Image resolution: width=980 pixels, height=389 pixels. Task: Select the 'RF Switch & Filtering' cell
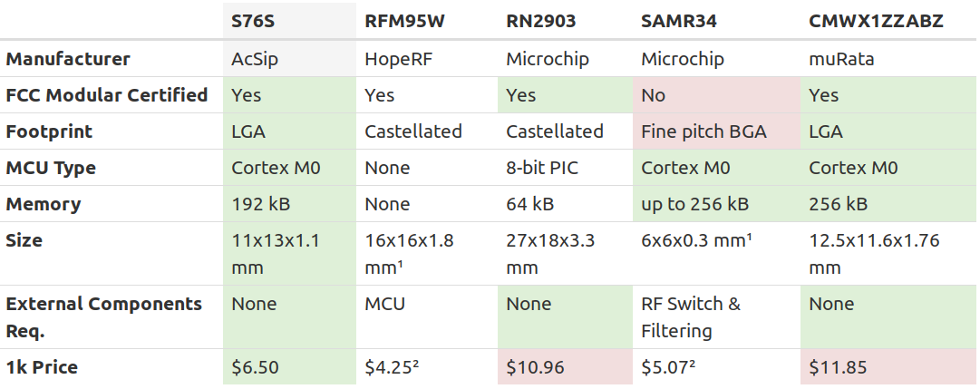[716, 317]
